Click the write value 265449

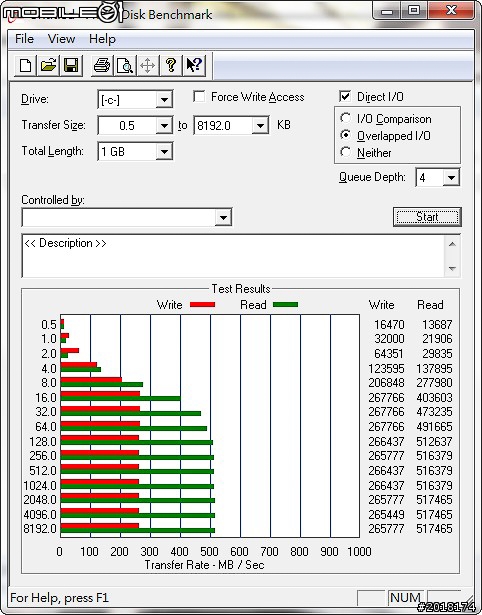[386, 514]
